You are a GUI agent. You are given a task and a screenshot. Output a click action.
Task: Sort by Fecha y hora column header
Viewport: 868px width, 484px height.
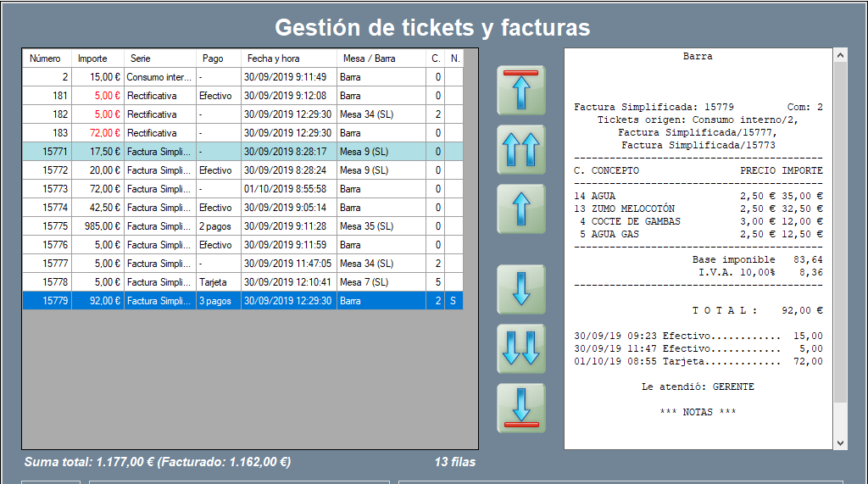pyautogui.click(x=288, y=58)
